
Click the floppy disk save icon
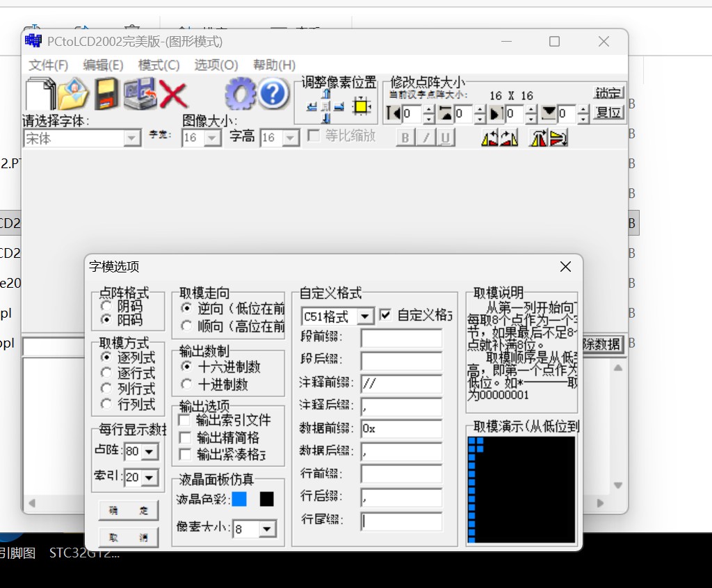pyautogui.click(x=106, y=94)
